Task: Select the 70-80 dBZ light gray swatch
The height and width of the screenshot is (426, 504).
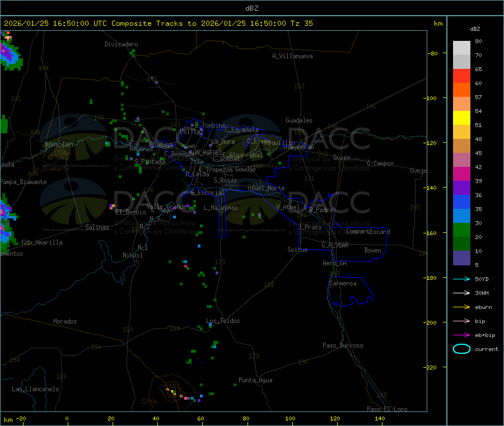Action: coord(461,48)
